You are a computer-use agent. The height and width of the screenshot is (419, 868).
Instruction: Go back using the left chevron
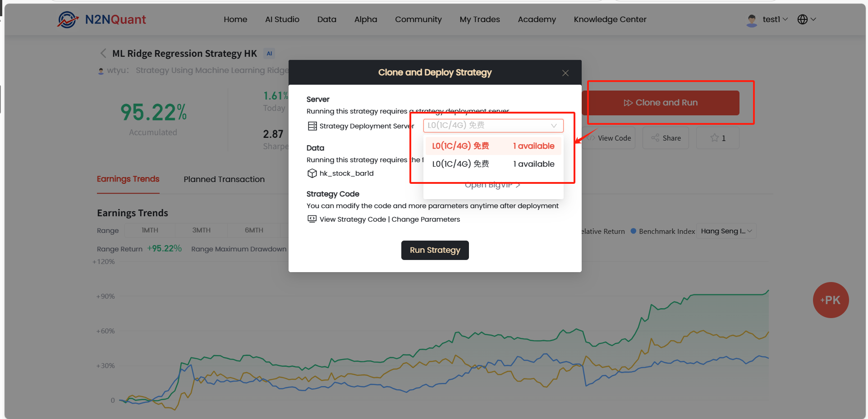[103, 53]
